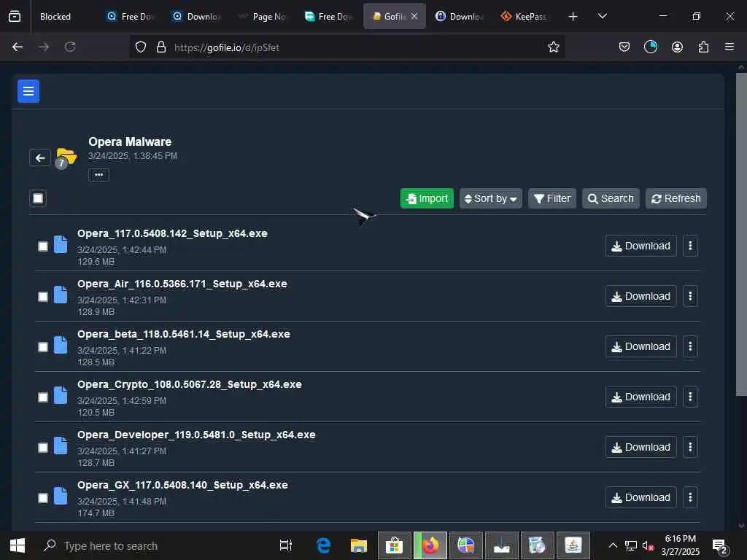This screenshot has width=747, height=560.
Task: Open notification center on taskbar
Action: coord(719,545)
